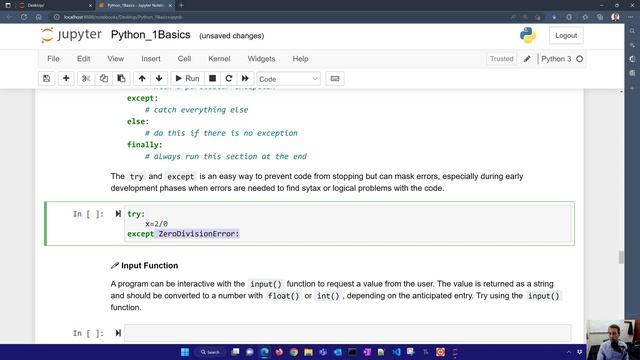The width and height of the screenshot is (640, 360).
Task: Open the command palette keyboard icon
Action: 335,78
